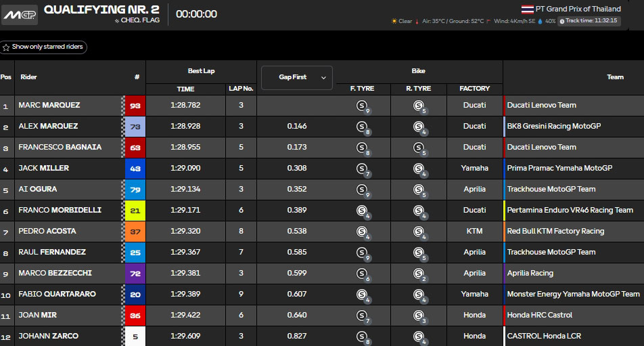
Task: Click the Trackhouse MotoGP Team for Ai Ogura
Action: [x=551, y=190]
